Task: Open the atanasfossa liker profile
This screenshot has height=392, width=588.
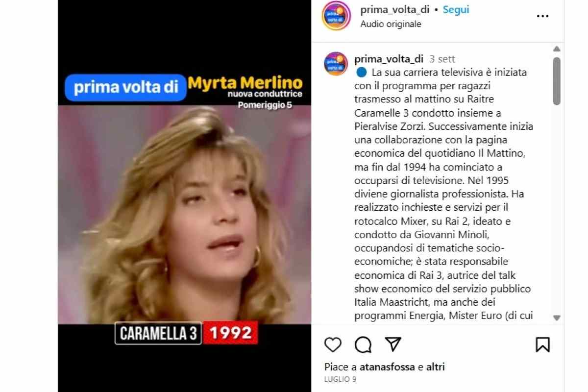Action: (387, 367)
